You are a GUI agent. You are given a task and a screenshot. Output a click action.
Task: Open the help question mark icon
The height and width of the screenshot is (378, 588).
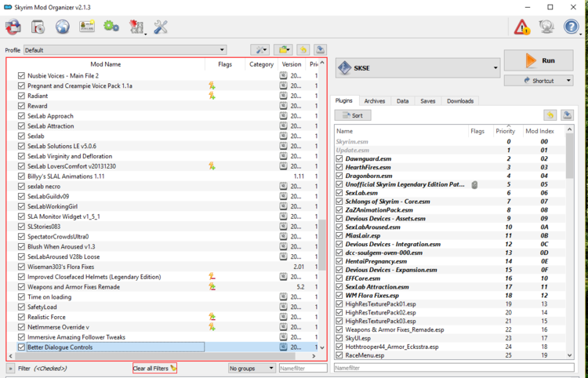pyautogui.click(x=571, y=27)
